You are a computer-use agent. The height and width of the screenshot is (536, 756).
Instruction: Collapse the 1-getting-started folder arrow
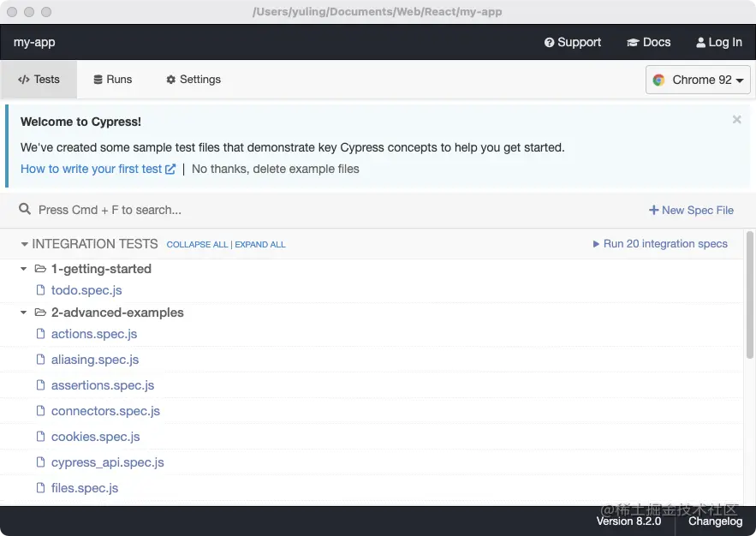24,269
